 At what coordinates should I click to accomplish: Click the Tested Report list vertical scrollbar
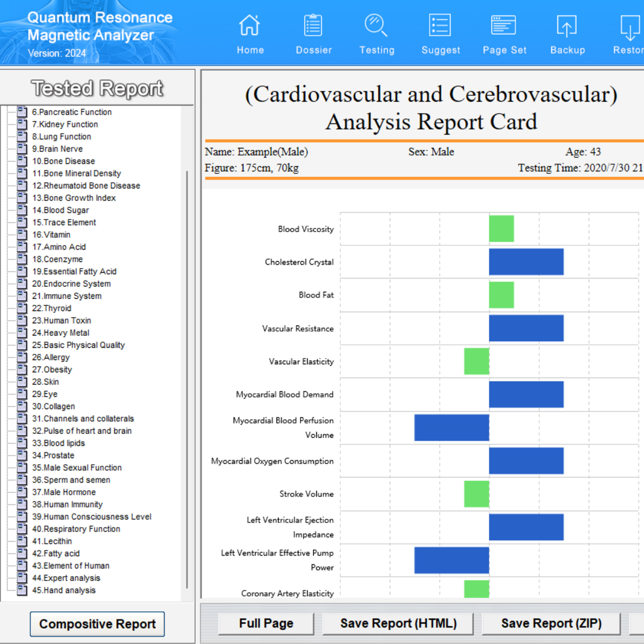187,380
